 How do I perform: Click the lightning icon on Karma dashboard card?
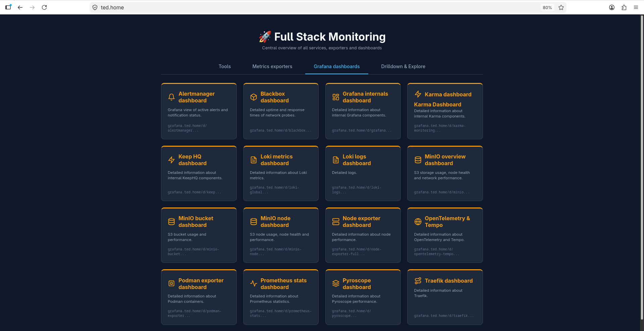[418, 94]
